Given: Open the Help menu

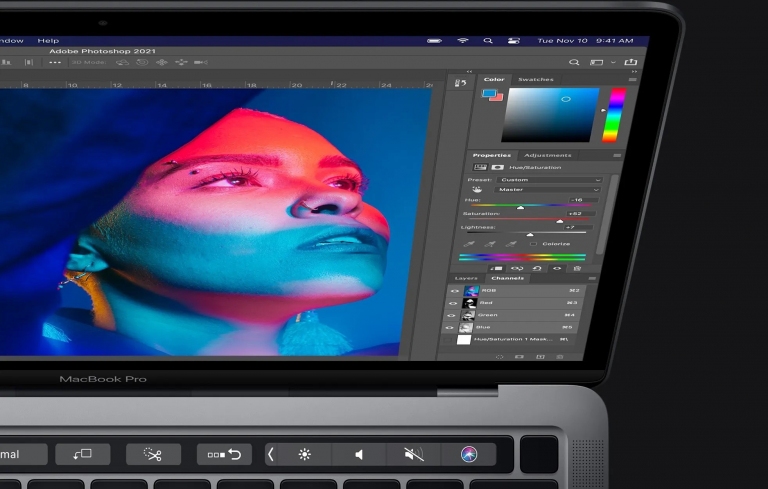Looking at the screenshot, I should coord(48,41).
